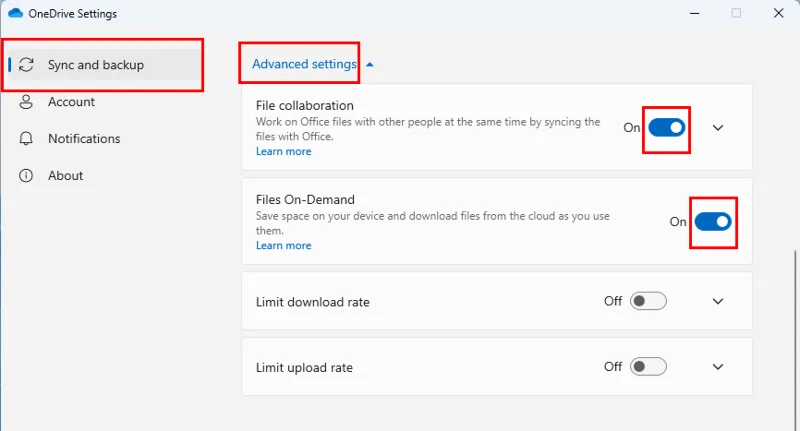Expand the Limit upload rate chevron
This screenshot has height=431, width=800.
coord(718,367)
